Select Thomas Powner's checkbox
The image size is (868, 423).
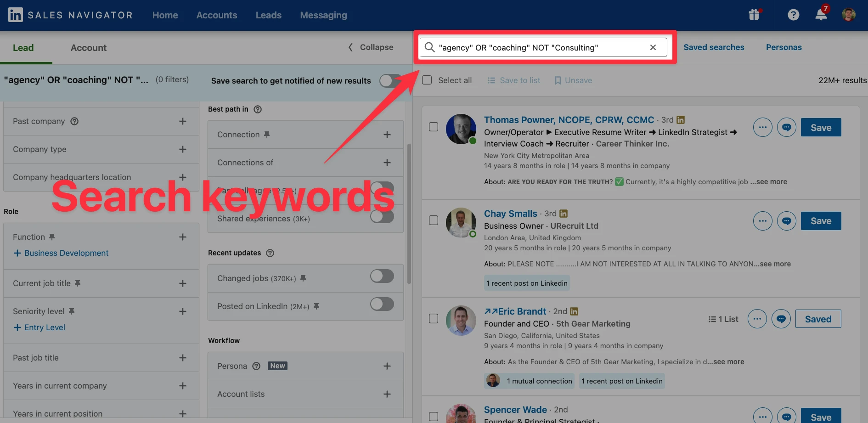pos(434,127)
